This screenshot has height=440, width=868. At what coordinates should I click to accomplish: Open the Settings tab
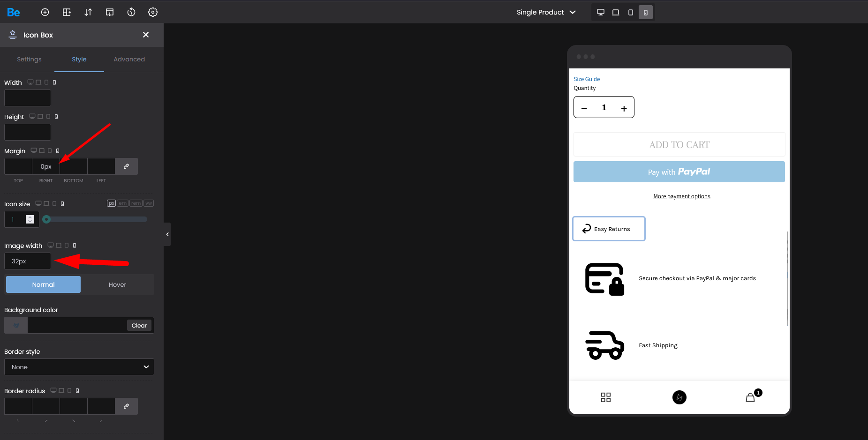29,60
